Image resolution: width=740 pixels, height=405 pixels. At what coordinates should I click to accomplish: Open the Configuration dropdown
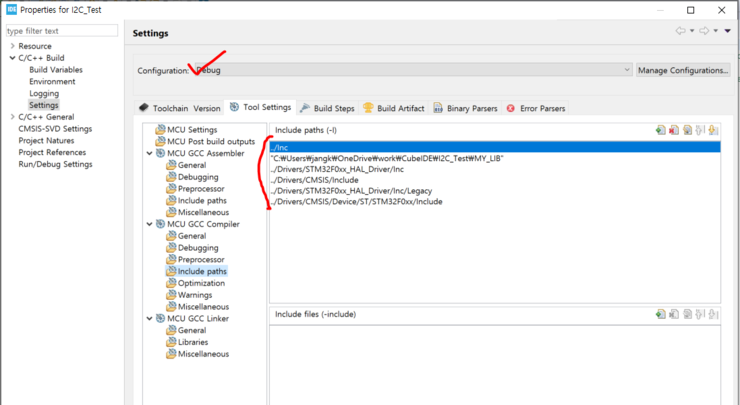click(627, 70)
